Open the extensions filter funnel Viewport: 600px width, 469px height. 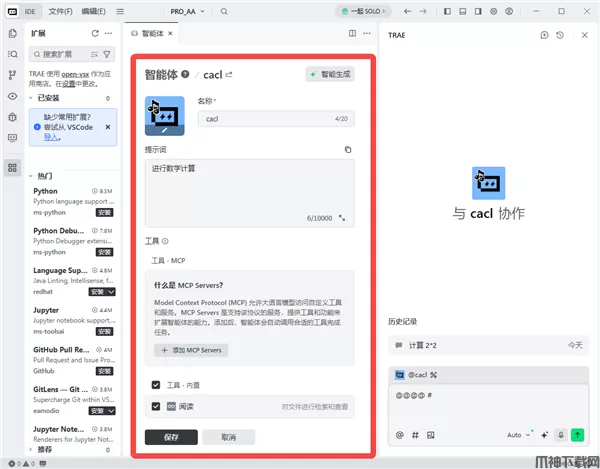[107, 55]
